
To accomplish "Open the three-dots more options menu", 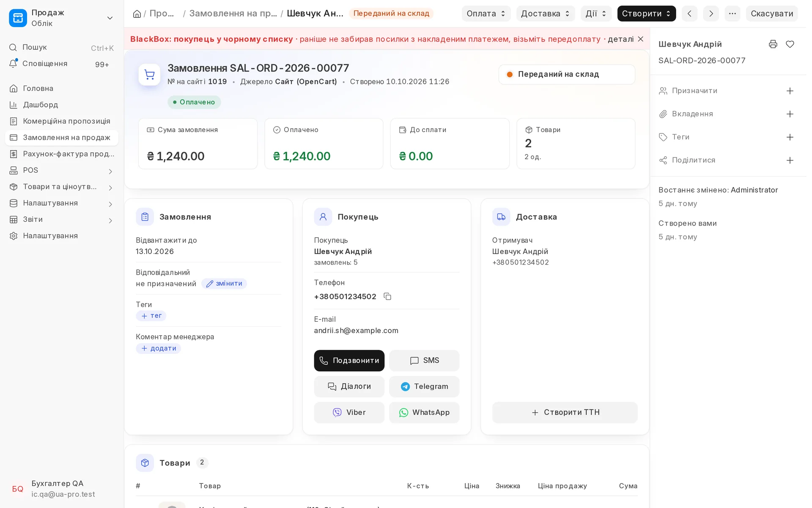I will tap(732, 14).
